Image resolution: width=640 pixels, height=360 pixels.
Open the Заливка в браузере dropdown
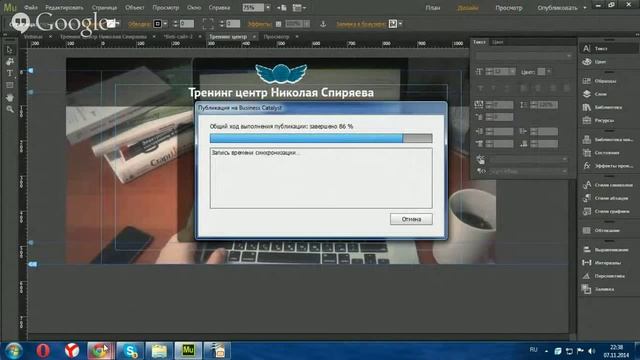tap(400, 24)
